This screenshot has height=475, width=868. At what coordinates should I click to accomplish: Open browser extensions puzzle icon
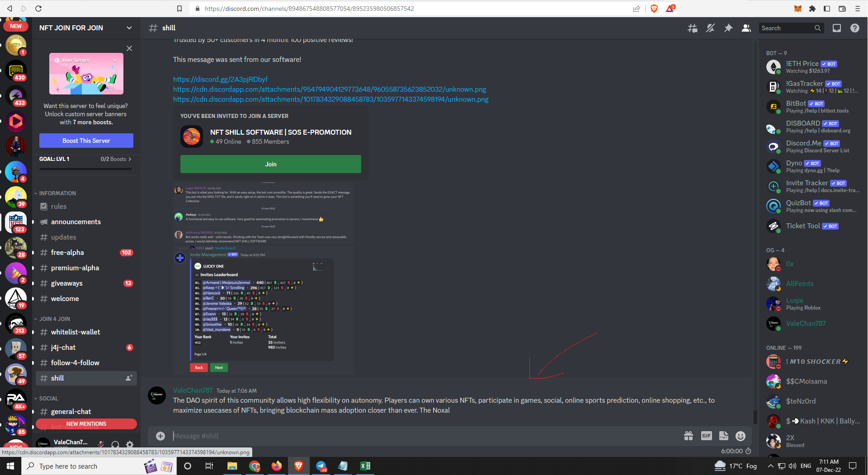pos(812,9)
